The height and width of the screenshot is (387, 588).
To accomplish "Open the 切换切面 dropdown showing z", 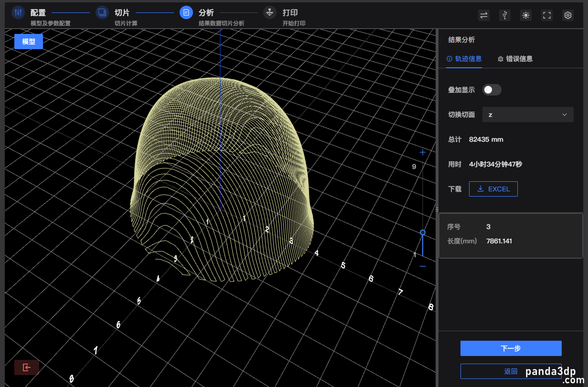I will (528, 115).
